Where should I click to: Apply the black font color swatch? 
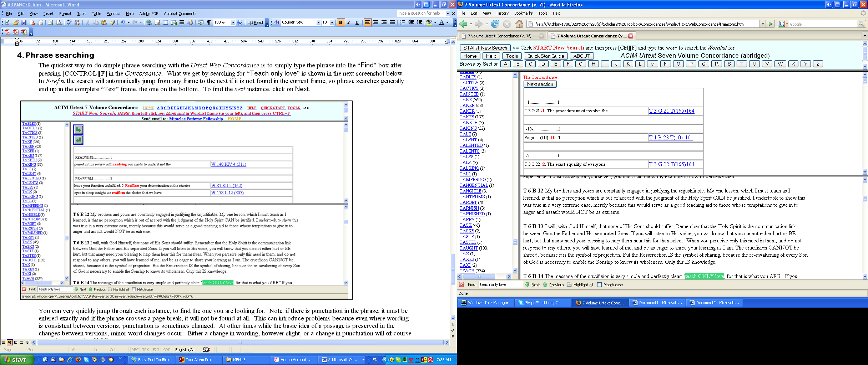tap(441, 22)
